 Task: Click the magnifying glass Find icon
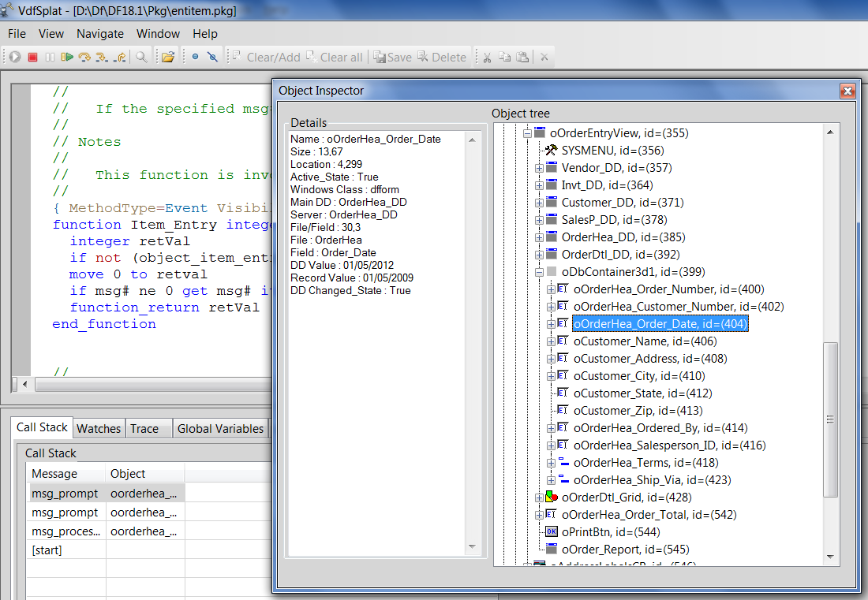(141, 57)
